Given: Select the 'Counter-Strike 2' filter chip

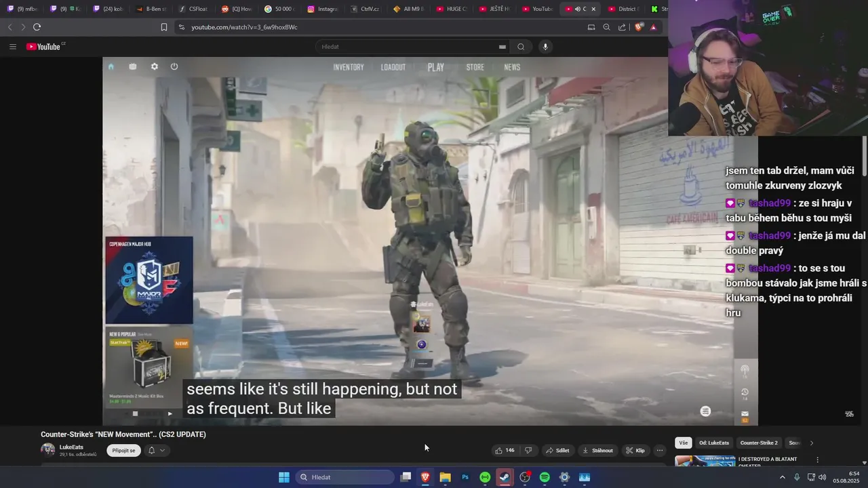Looking at the screenshot, I should pos(759,443).
